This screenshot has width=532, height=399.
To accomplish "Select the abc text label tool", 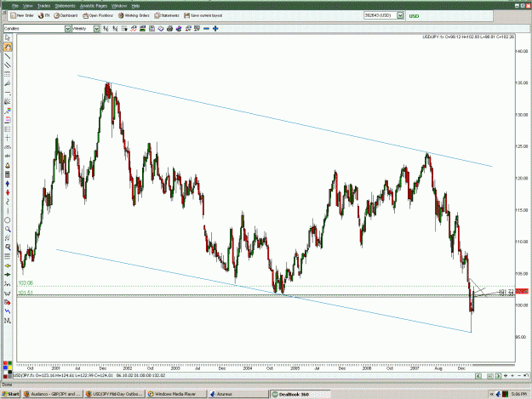I will click(x=8, y=156).
